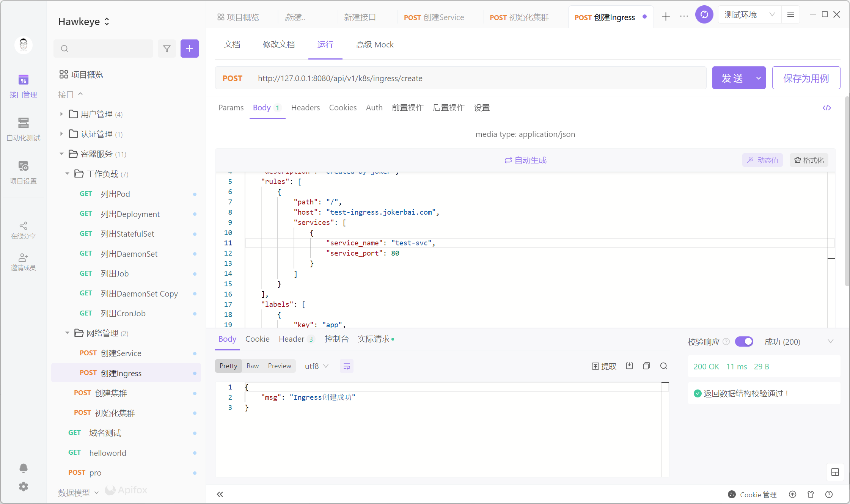
Task: Click the 发送 send button
Action: (732, 78)
